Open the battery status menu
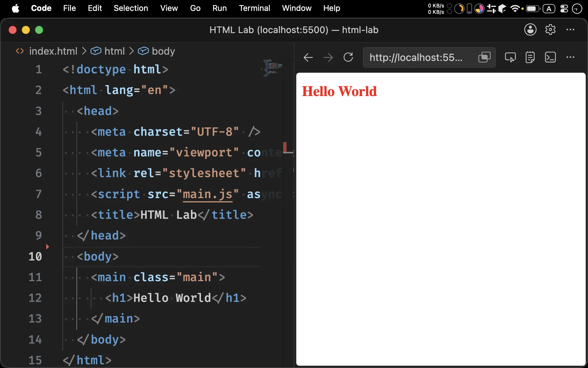 coord(533,9)
